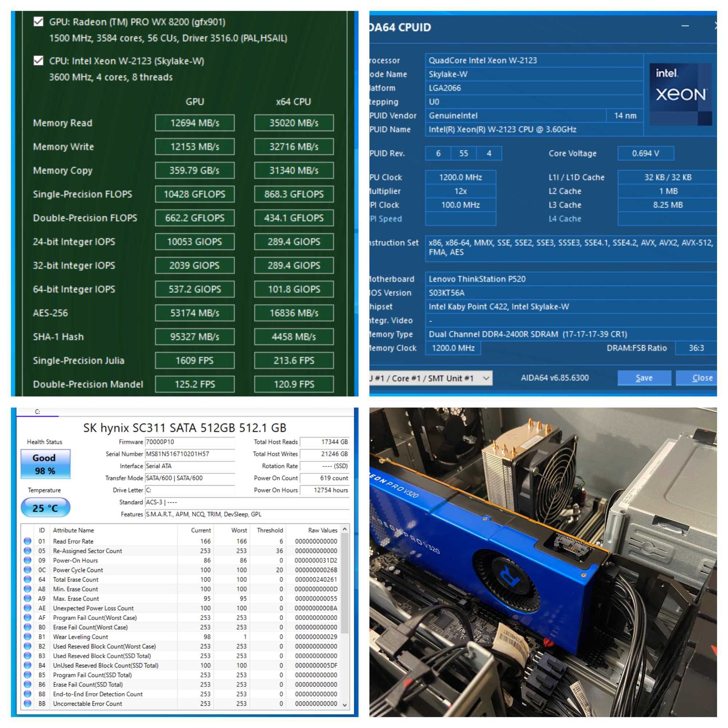The height and width of the screenshot is (728, 728).
Task: Click the Serial Number field
Action: tap(190, 454)
